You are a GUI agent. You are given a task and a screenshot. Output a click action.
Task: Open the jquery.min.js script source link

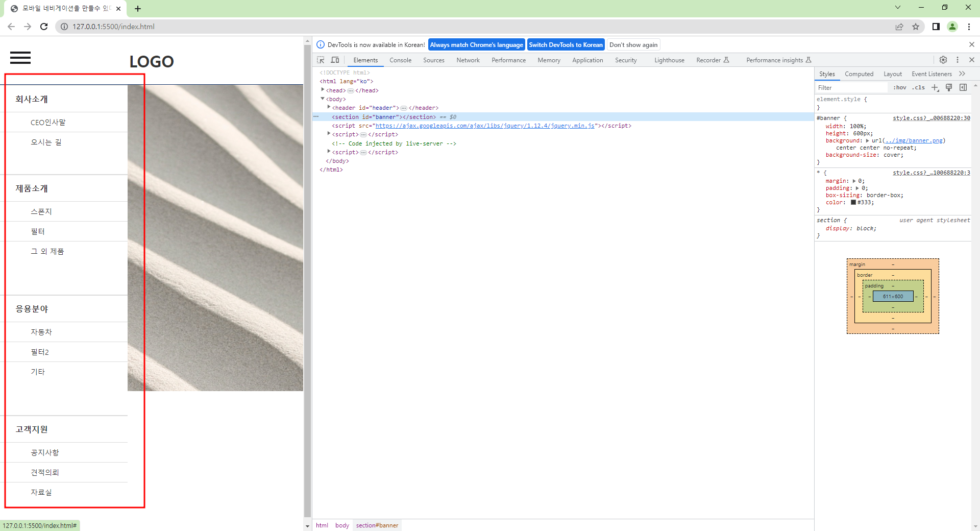coord(485,126)
